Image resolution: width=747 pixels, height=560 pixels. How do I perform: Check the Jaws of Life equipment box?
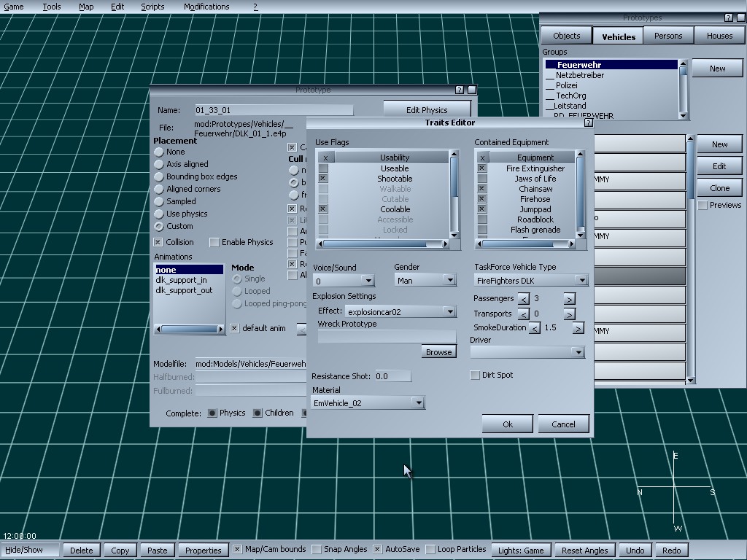click(x=481, y=179)
